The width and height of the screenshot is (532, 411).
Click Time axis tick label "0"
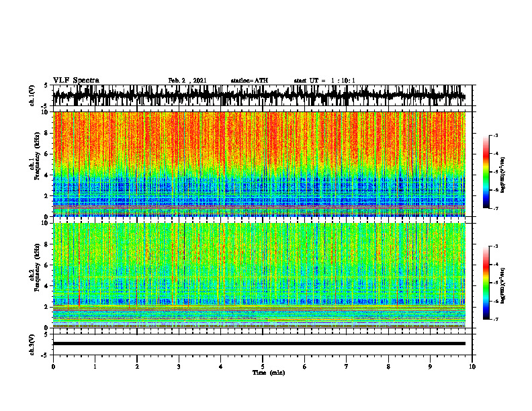(x=53, y=367)
